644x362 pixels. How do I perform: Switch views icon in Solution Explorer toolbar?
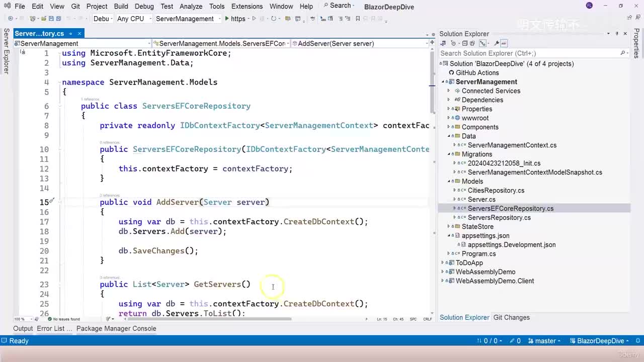(443, 43)
